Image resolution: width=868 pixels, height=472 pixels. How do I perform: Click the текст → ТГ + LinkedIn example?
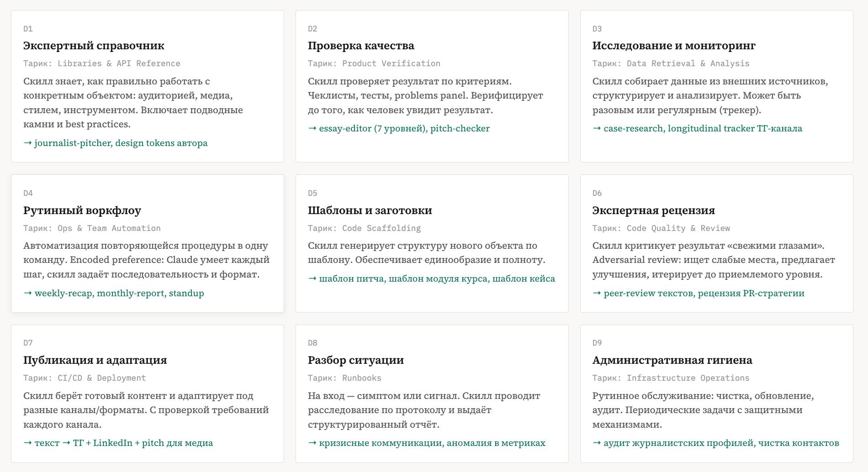coord(118,443)
